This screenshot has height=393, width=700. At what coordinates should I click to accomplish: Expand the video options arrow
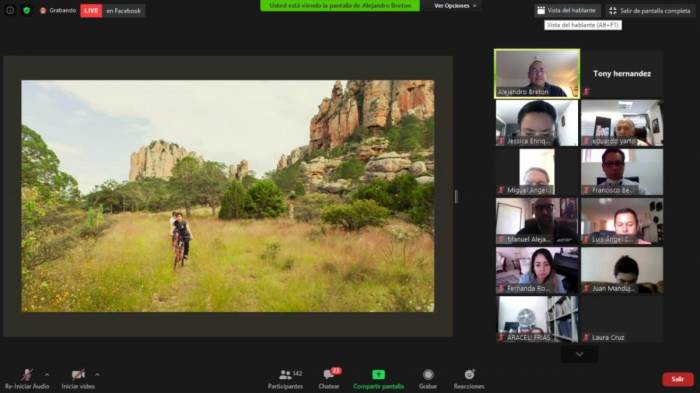[97, 374]
